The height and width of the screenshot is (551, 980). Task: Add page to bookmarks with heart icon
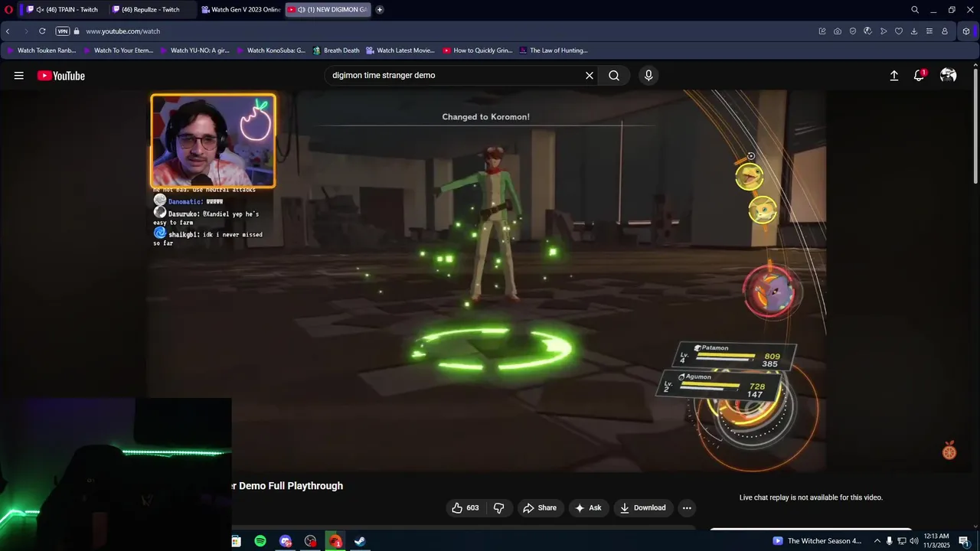pos(899,31)
